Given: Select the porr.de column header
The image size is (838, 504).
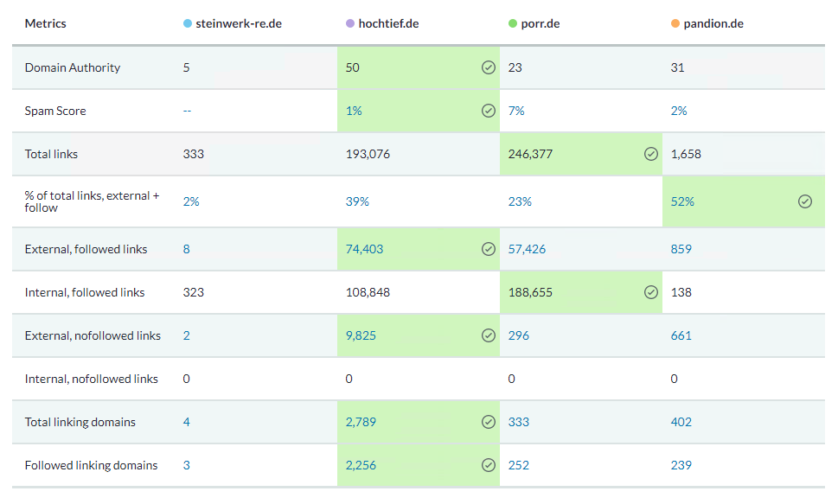Looking at the screenshot, I should pos(541,24).
